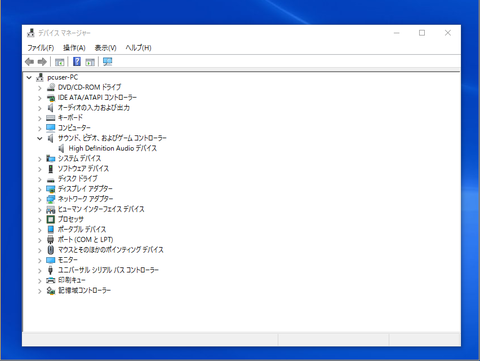Click the プロセッサ chip icon
Viewport: 480px width, 361px height.
(x=51, y=219)
